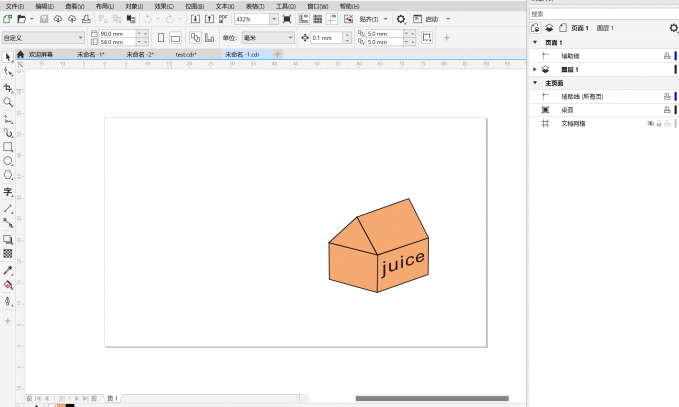Select the Artistic Media tool

(8, 133)
